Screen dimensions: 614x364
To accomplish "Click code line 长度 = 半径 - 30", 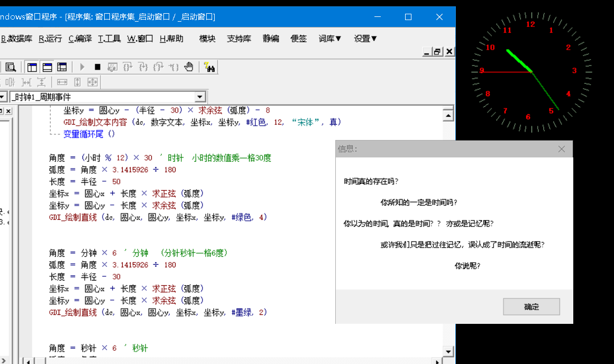I will [x=85, y=277].
